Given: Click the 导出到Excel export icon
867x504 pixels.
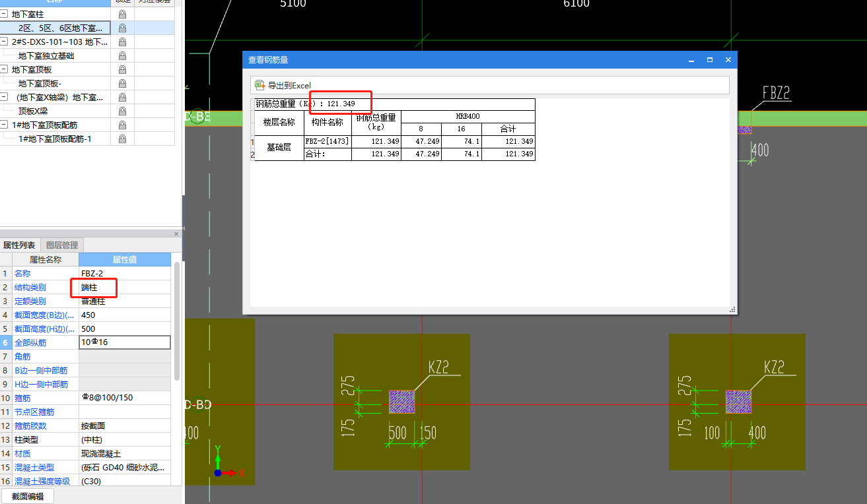Looking at the screenshot, I should tap(260, 85).
